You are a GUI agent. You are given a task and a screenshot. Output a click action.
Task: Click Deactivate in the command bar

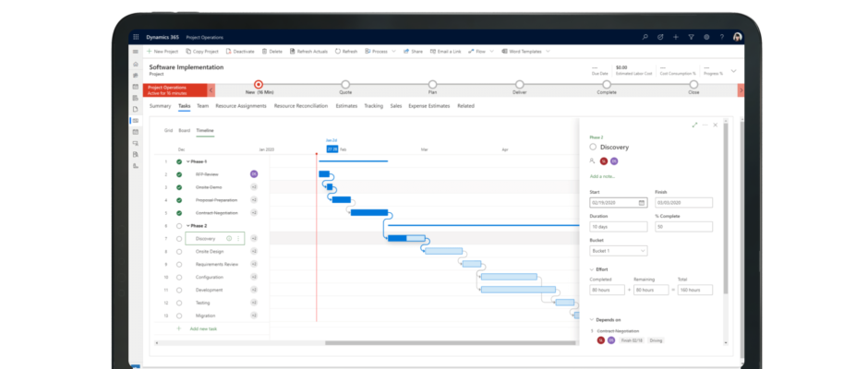240,52
